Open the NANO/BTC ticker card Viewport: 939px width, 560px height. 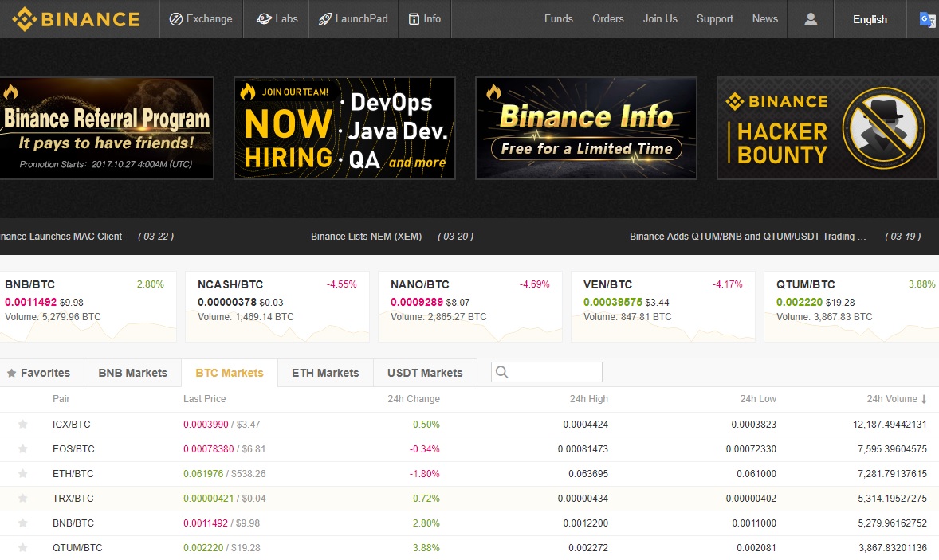tap(470, 307)
